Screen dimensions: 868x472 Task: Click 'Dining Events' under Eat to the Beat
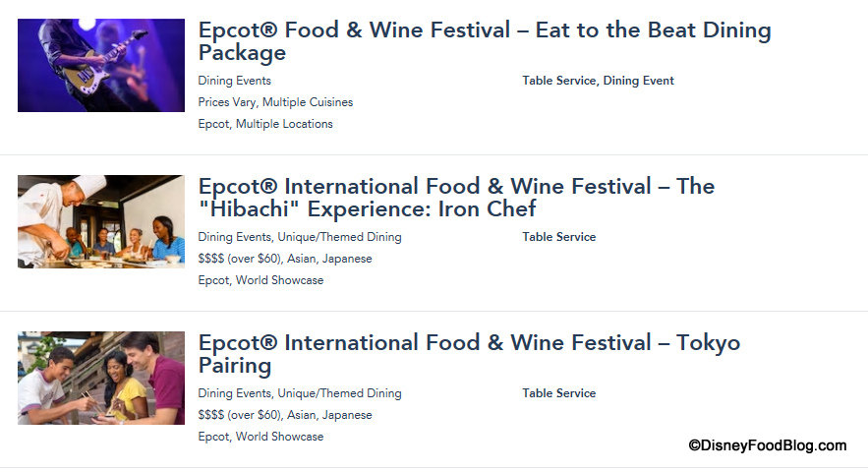[234, 81]
